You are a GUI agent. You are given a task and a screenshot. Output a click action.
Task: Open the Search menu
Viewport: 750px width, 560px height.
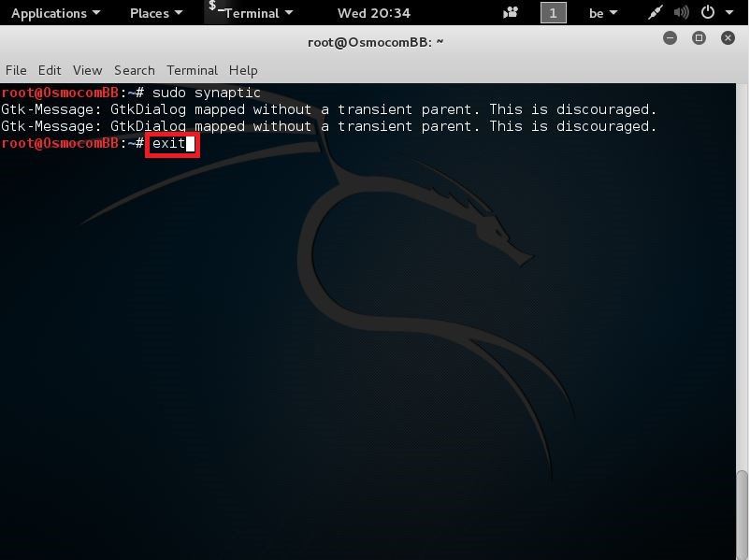135,70
